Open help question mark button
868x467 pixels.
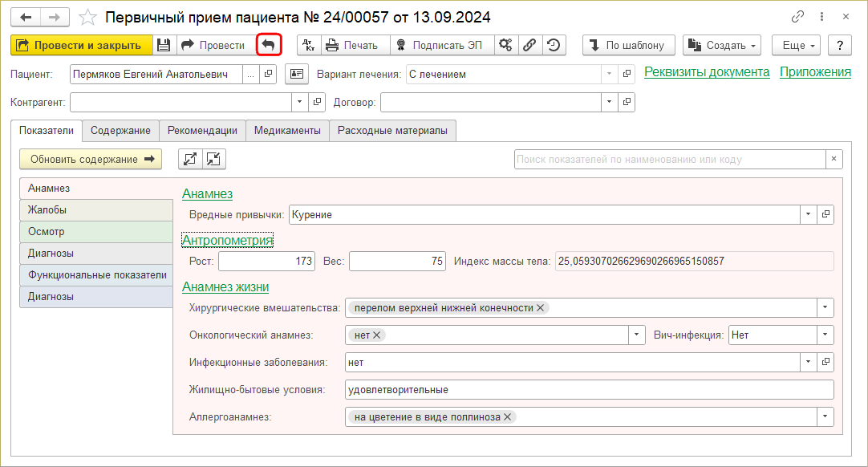tap(840, 45)
